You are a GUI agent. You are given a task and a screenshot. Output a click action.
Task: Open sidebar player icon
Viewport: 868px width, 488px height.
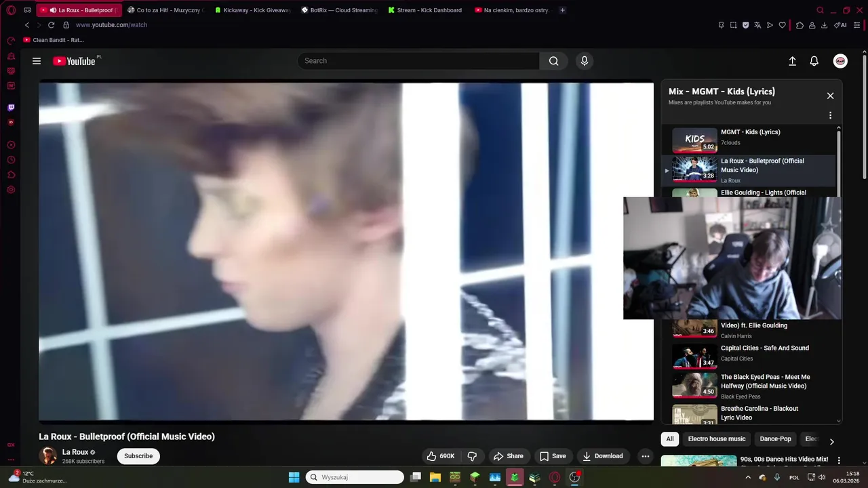[x=11, y=145]
